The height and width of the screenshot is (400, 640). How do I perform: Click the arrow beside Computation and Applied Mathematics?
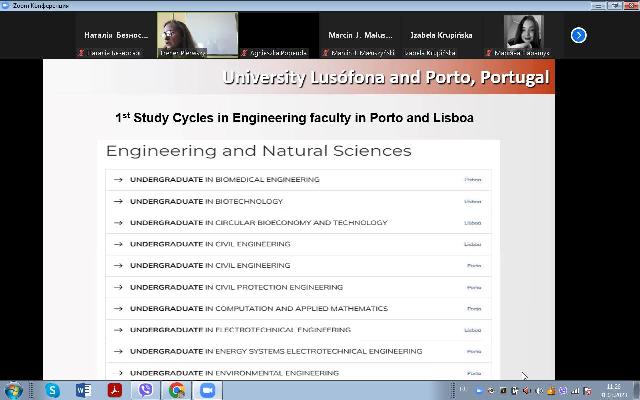(118, 309)
